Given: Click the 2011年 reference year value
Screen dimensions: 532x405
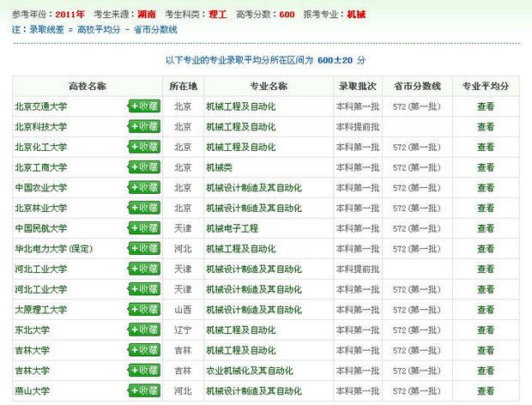Looking at the screenshot, I should click(70, 15).
